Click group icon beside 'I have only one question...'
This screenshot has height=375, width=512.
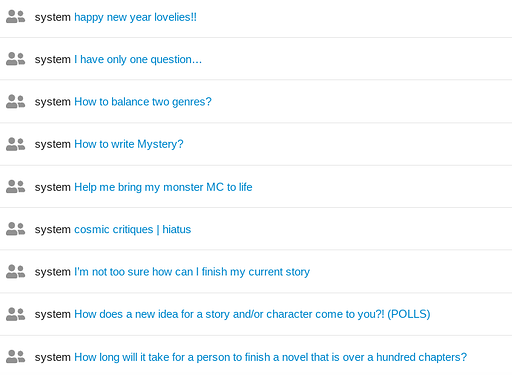click(15, 59)
